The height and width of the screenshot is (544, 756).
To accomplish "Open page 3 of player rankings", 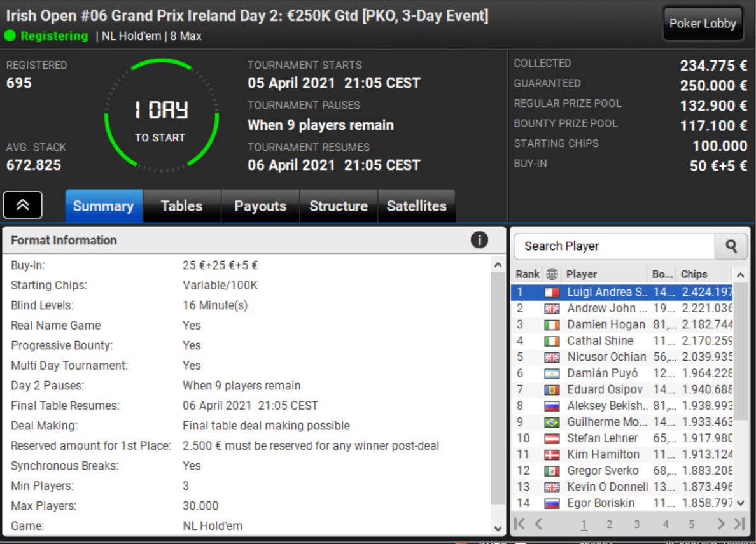I will click(637, 524).
